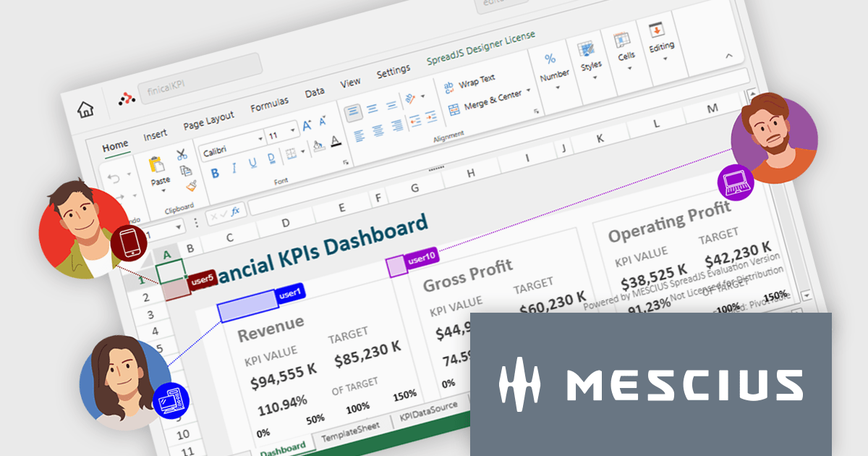Open the View ribbon tab

point(350,83)
